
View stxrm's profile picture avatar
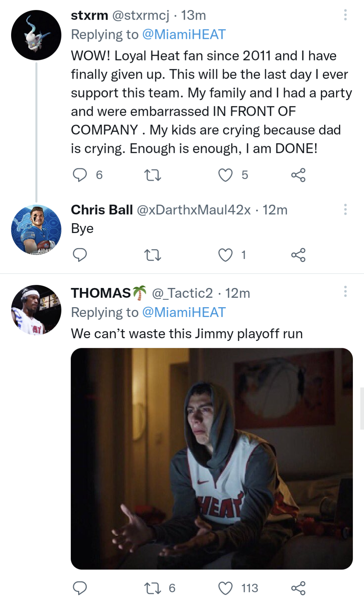click(36, 35)
